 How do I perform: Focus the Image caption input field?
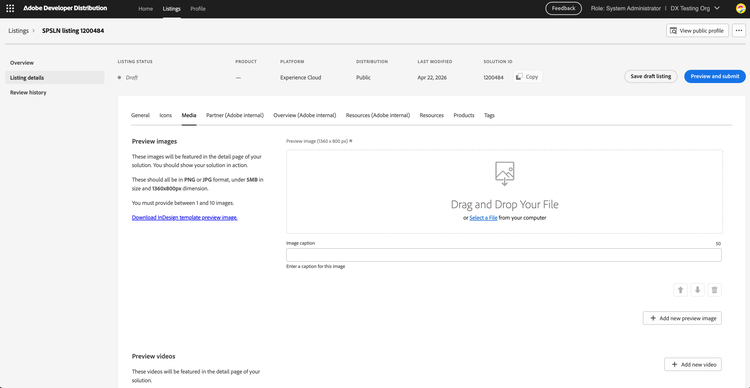click(504, 255)
